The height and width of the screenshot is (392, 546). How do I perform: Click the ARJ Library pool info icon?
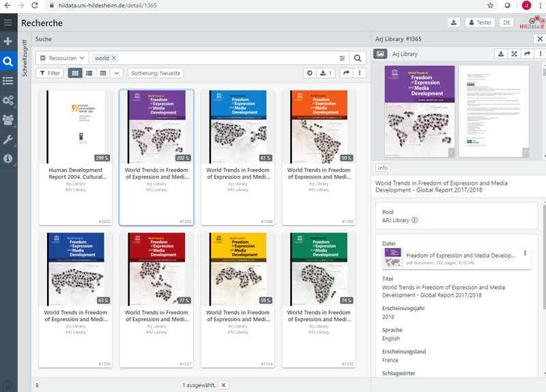[414, 220]
